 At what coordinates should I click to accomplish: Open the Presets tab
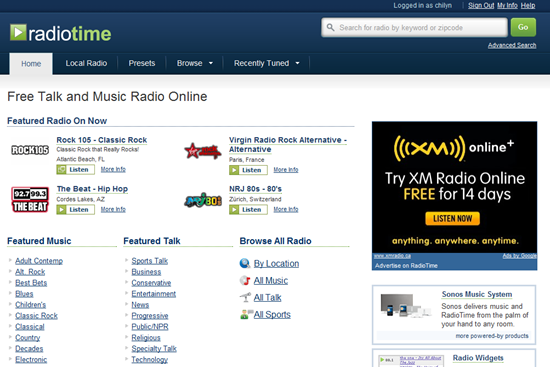[x=142, y=63]
